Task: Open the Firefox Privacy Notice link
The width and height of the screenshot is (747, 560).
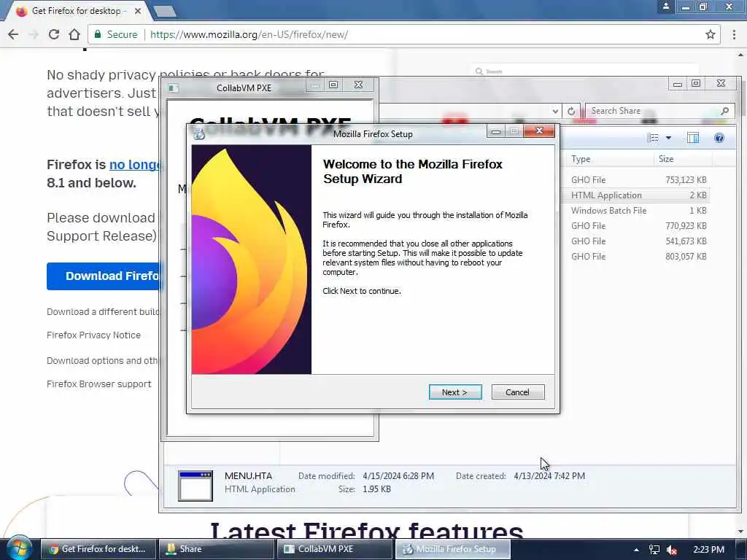Action: (93, 335)
